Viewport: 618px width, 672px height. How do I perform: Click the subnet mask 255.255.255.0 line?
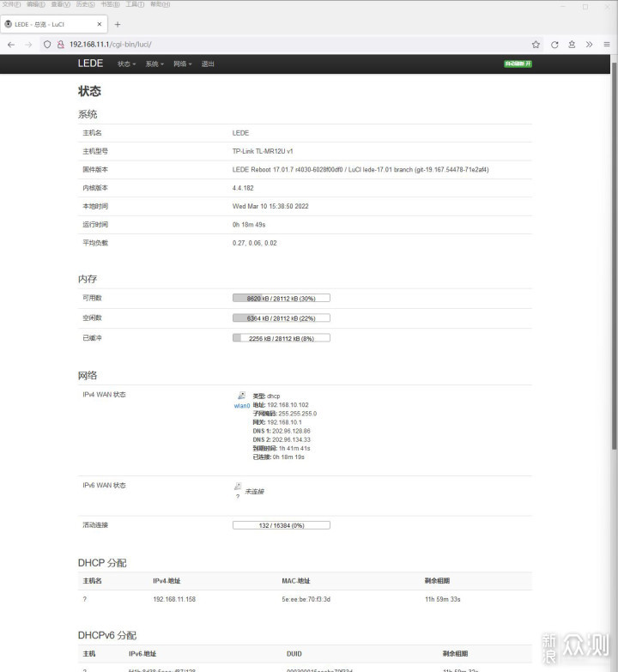click(285, 414)
